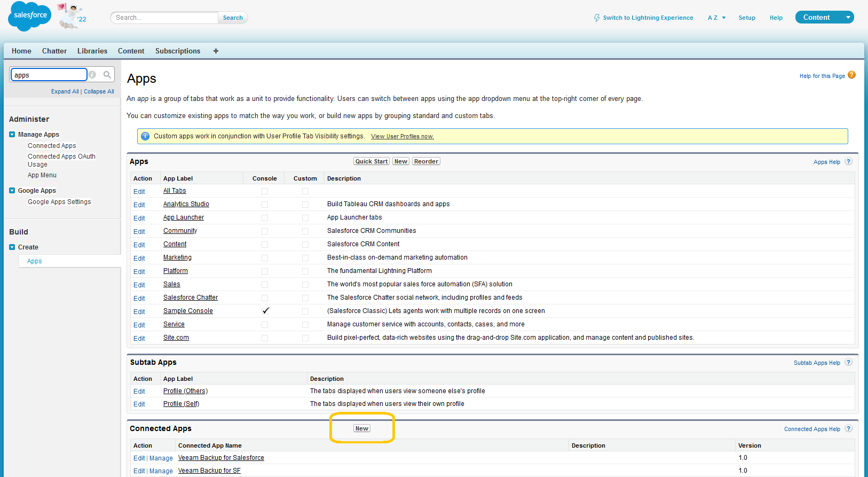Image resolution: width=868 pixels, height=477 pixels.
Task: Click Console checkmark for Sample Console row
Action: point(265,310)
